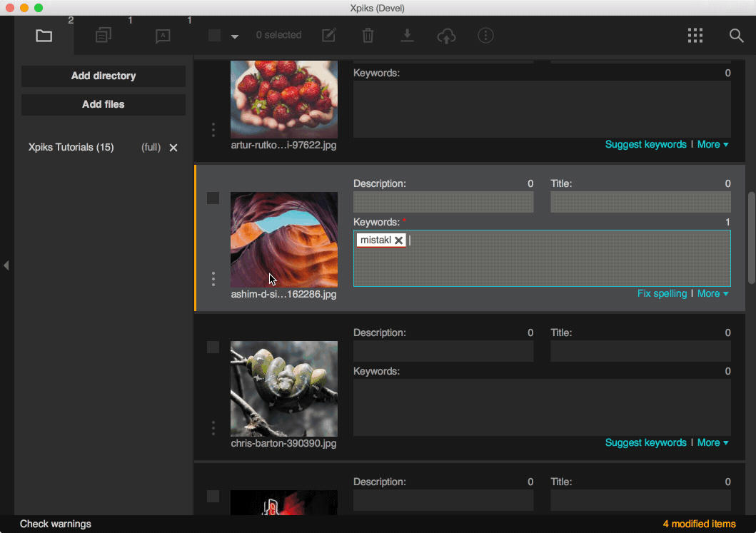Image resolution: width=756 pixels, height=533 pixels.
Task: Collapse the left sidebar panel arrow
Action: point(6,265)
